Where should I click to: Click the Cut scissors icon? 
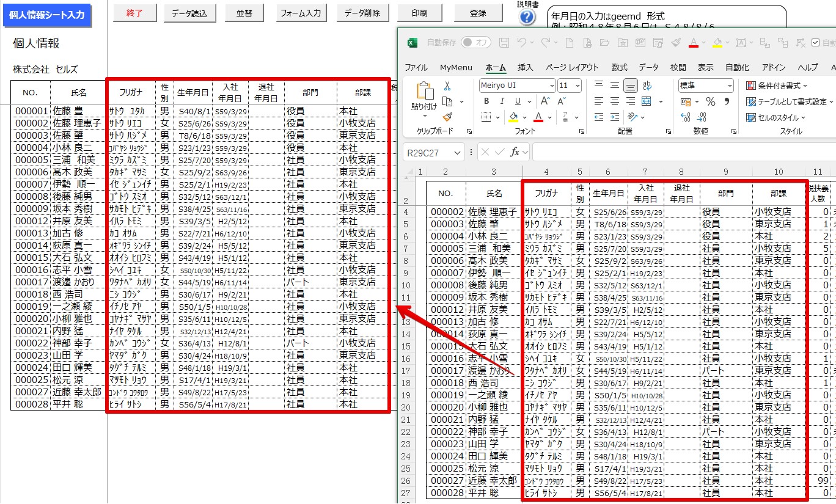[x=447, y=86]
